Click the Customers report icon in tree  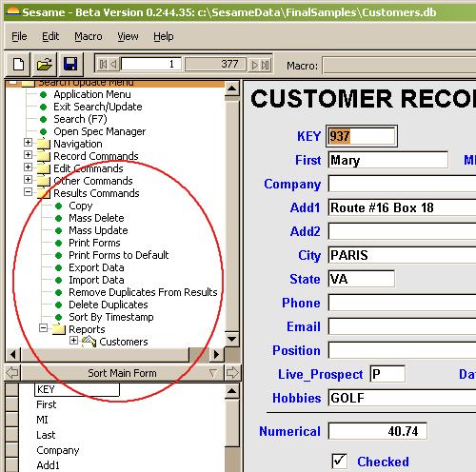(89, 342)
